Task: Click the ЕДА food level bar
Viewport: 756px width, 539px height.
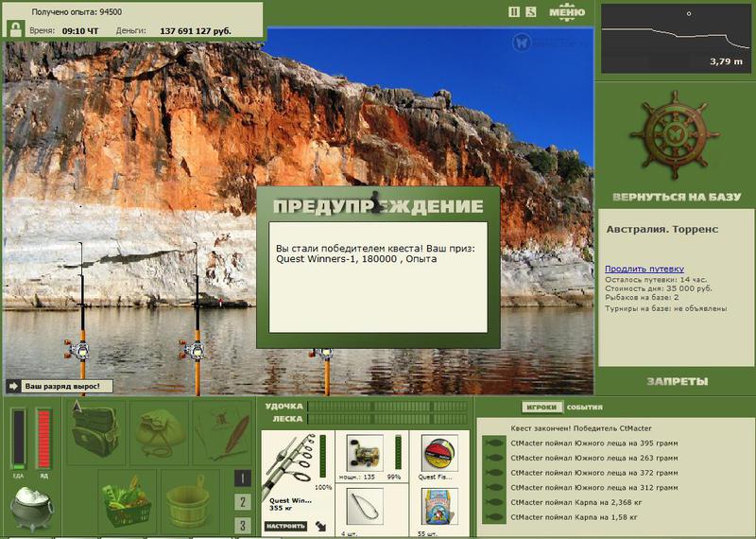Action: click(x=18, y=439)
